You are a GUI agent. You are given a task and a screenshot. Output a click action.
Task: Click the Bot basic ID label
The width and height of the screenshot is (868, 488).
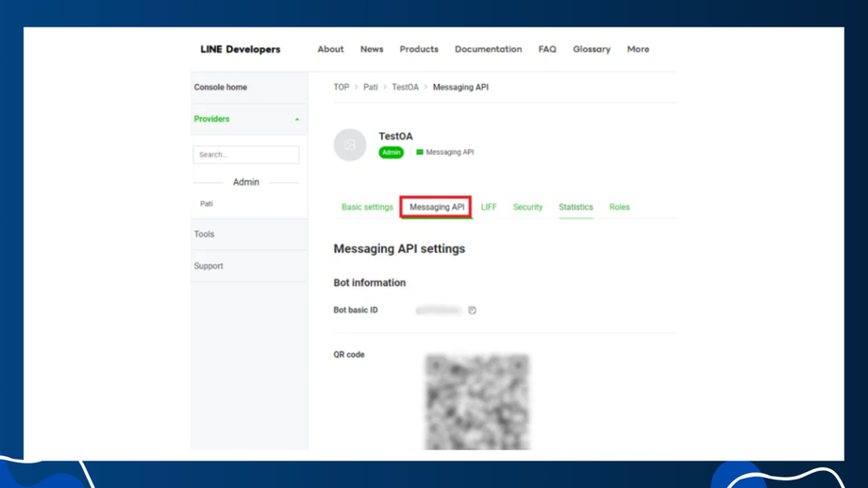[x=356, y=311]
